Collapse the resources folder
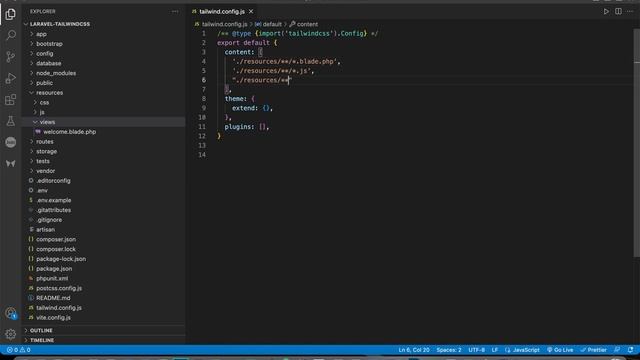This screenshot has width=640, height=360. (49, 93)
